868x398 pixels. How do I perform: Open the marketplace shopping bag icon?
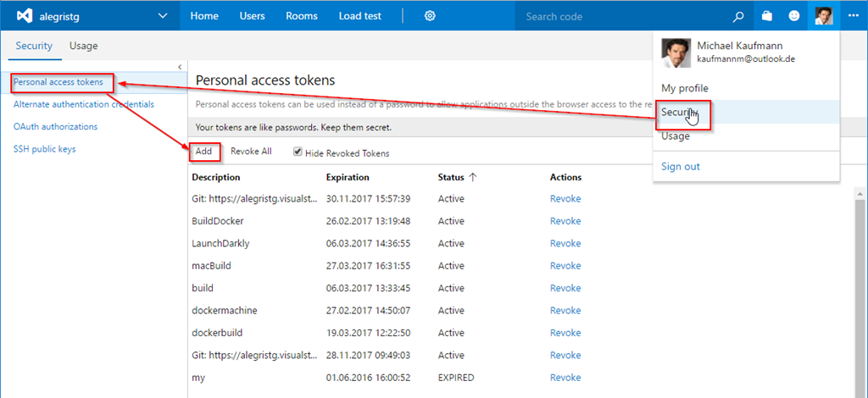pos(766,16)
